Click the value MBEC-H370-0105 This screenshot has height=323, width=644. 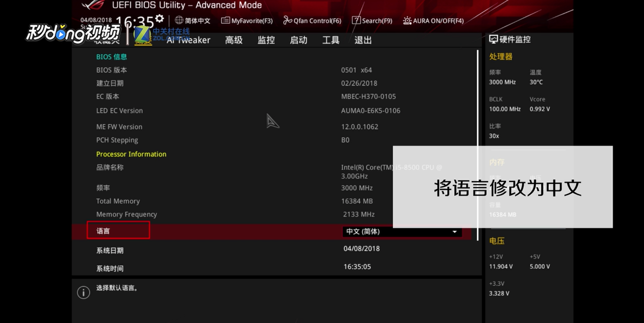(369, 97)
